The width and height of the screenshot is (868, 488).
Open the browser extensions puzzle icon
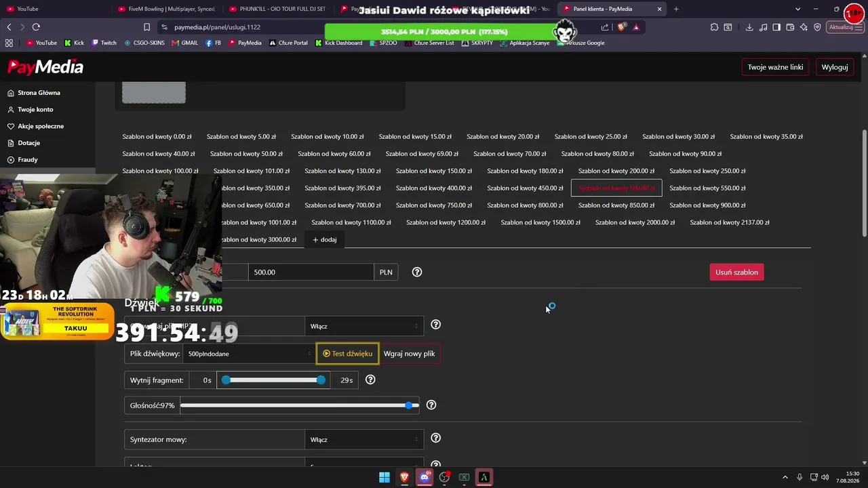(x=714, y=27)
